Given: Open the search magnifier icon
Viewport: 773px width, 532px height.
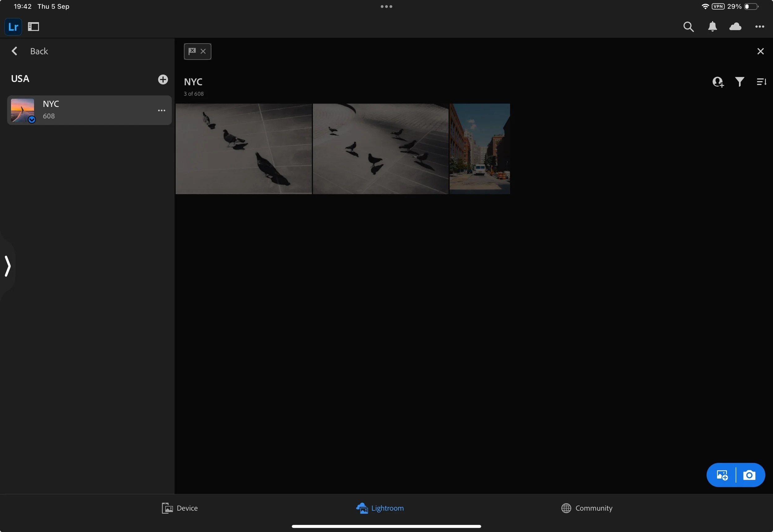Looking at the screenshot, I should (688, 27).
